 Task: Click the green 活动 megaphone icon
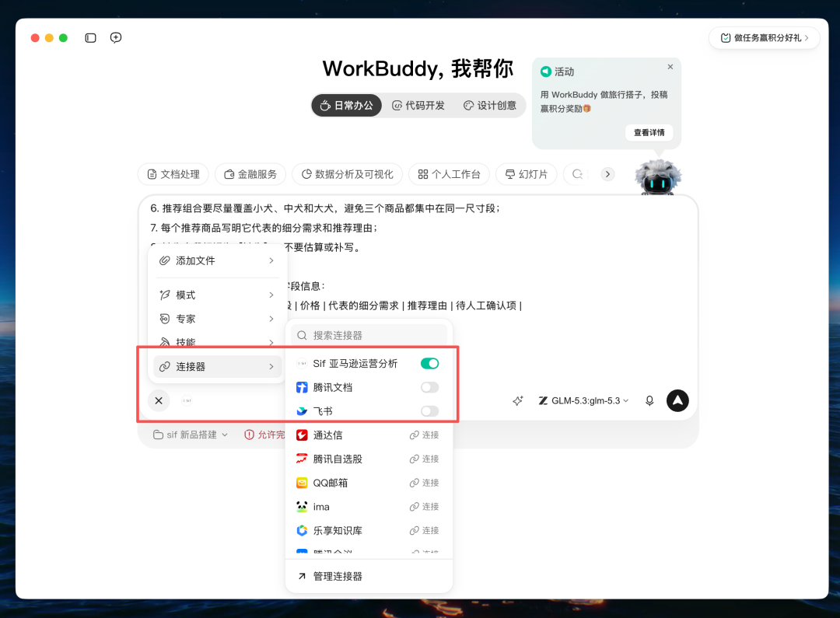(546, 72)
